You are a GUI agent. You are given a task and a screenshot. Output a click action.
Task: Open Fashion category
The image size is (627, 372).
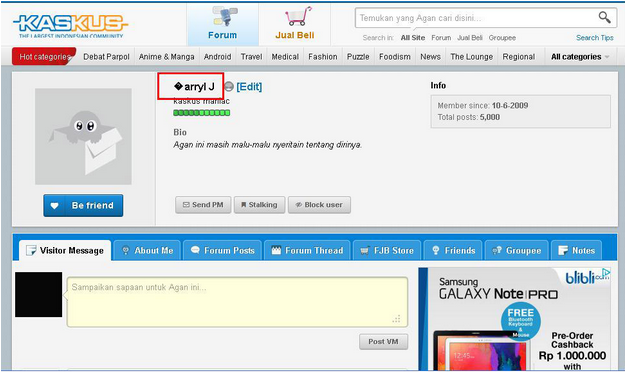pos(323,57)
